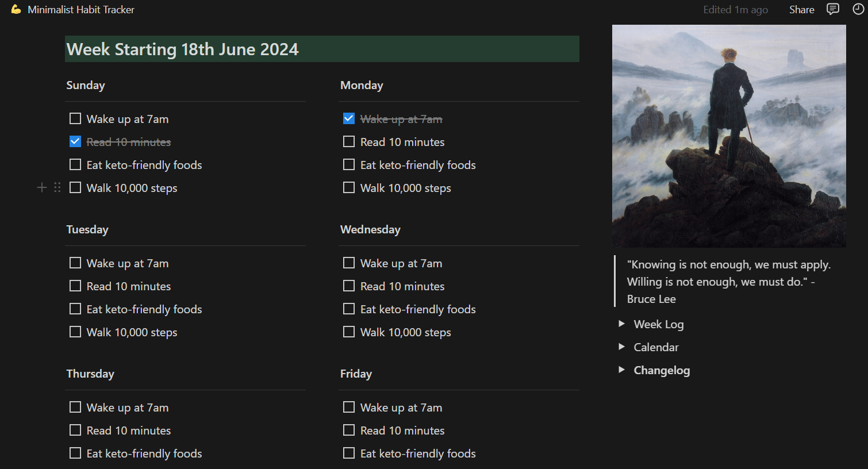Tick Thursday's Wake up at 7am
The image size is (868, 469).
click(75, 408)
